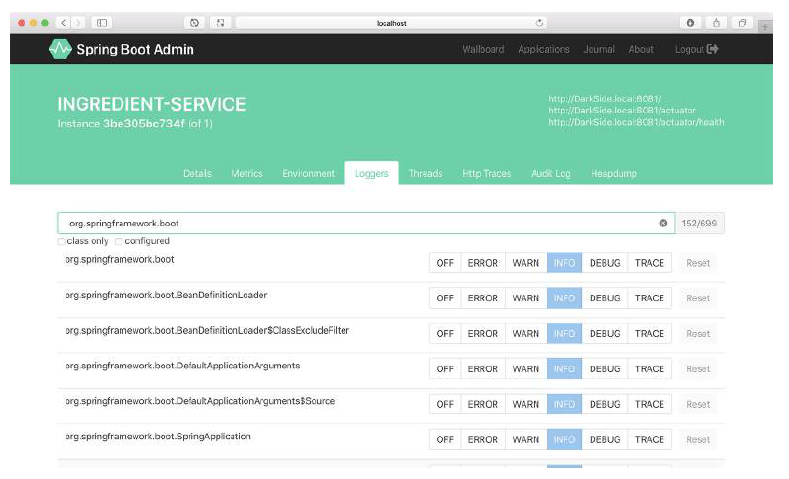Viewport: 789px width, 479px height.
Task: Set BeanDefinitionLoader logger to TRACE
Action: [x=649, y=298]
